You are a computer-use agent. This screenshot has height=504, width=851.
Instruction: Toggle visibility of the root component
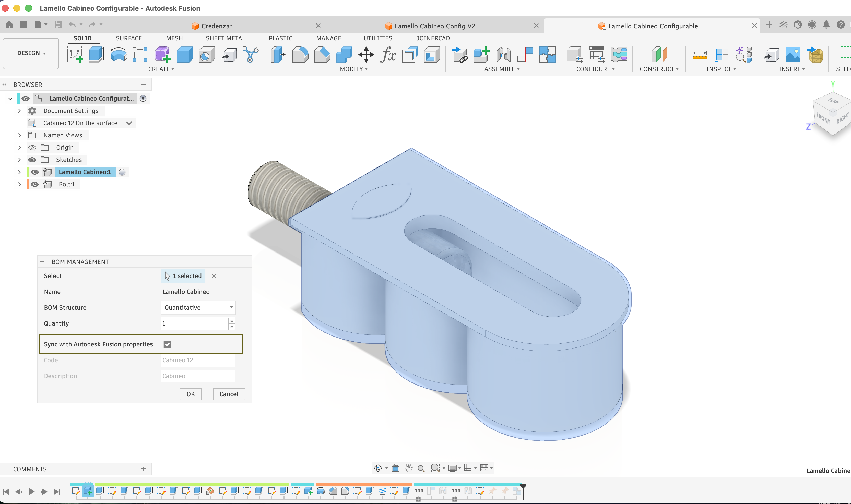click(x=26, y=99)
